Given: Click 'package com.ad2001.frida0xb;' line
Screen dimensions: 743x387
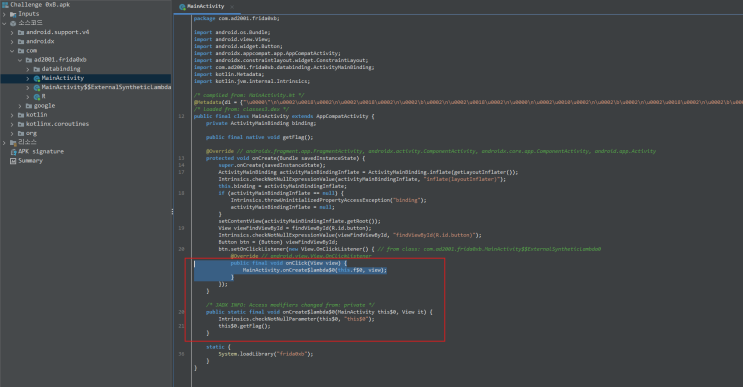Looking at the screenshot, I should coord(236,18).
